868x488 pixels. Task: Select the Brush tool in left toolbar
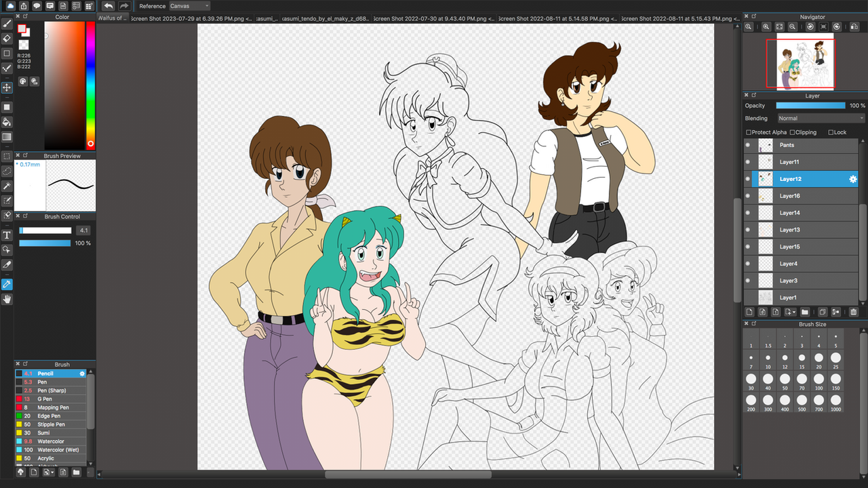click(7, 24)
